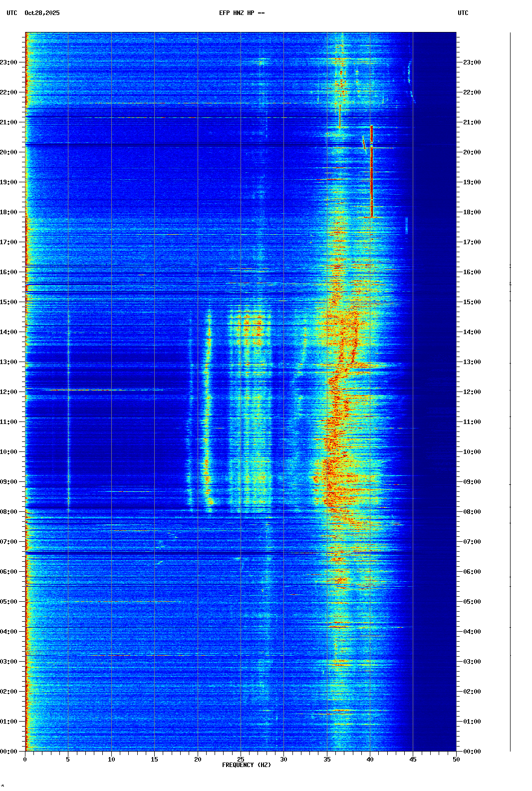Select the 5 Hz frequency axis label
The height and width of the screenshot is (791, 532).
point(68,760)
